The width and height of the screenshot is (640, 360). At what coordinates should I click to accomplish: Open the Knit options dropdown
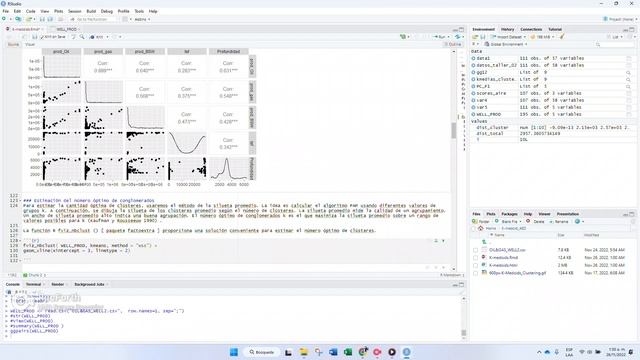coord(107,37)
